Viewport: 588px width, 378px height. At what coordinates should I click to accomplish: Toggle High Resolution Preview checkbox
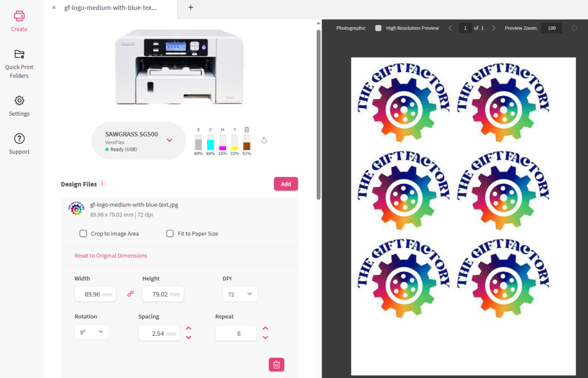tap(379, 28)
